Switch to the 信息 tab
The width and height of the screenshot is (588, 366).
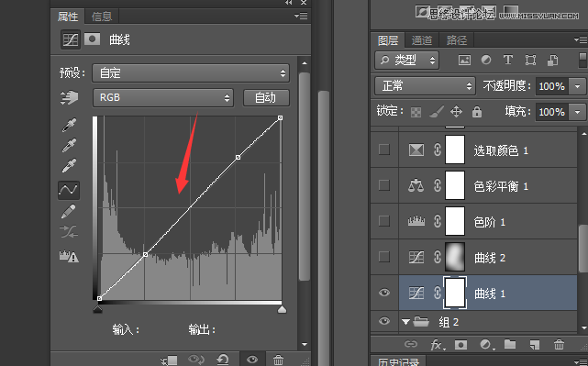click(102, 17)
